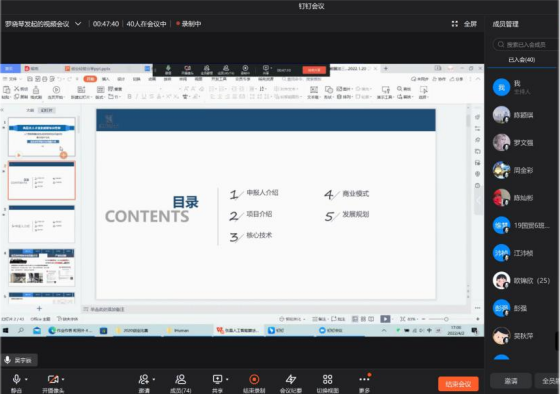Expand the arrow next to 开摄像头 camera

[63, 379]
